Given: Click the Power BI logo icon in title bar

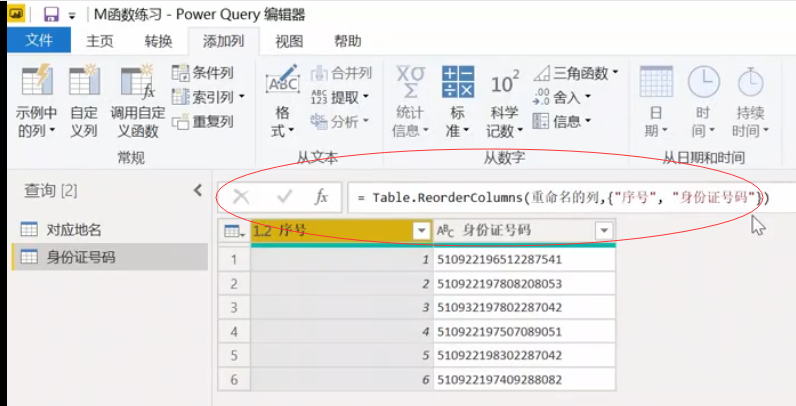Looking at the screenshot, I should click(17, 13).
